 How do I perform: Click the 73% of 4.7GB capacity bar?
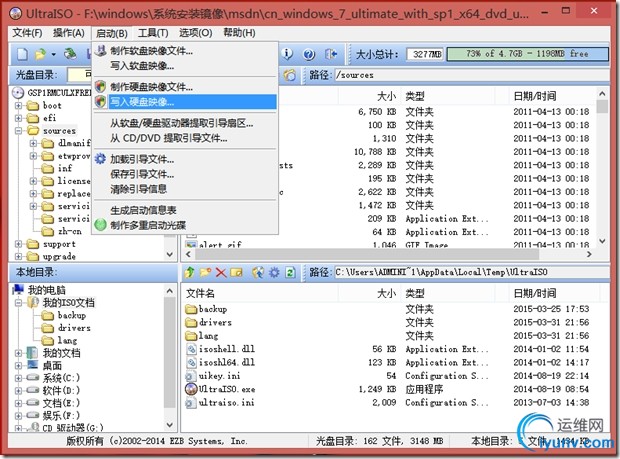pos(527,54)
